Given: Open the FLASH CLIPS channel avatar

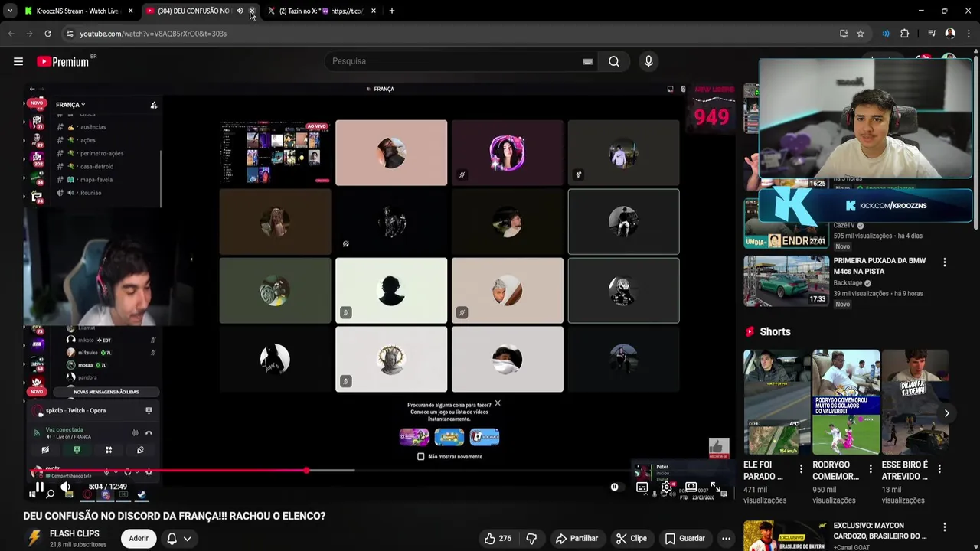Looking at the screenshot, I should pos(34,538).
